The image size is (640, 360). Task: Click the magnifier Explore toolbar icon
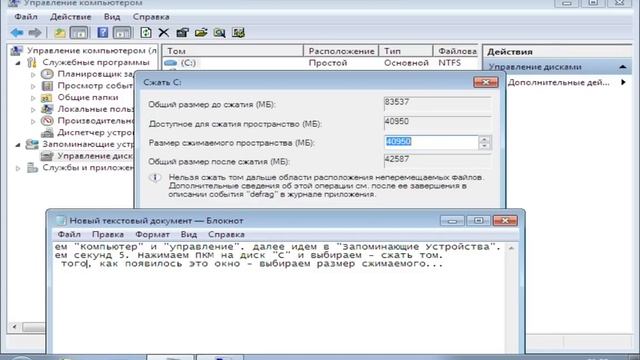pos(220,33)
